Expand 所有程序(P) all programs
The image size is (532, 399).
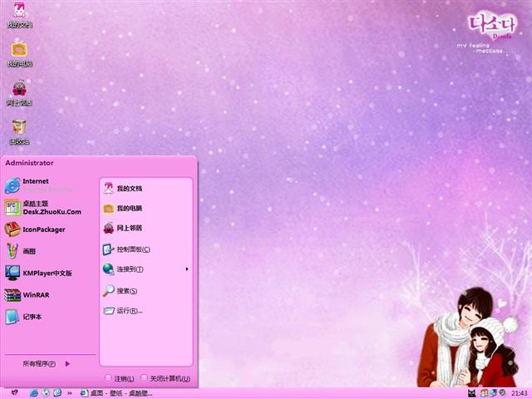[47, 364]
